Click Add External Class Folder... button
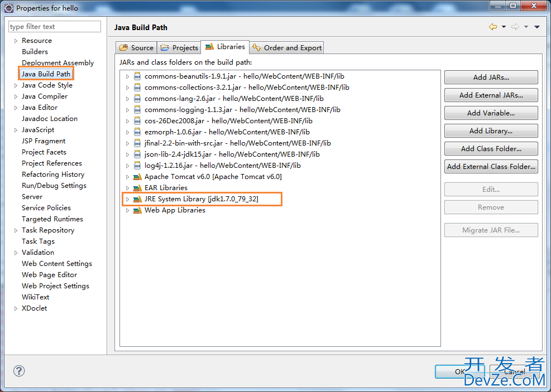The height and width of the screenshot is (392, 551). 491,167
